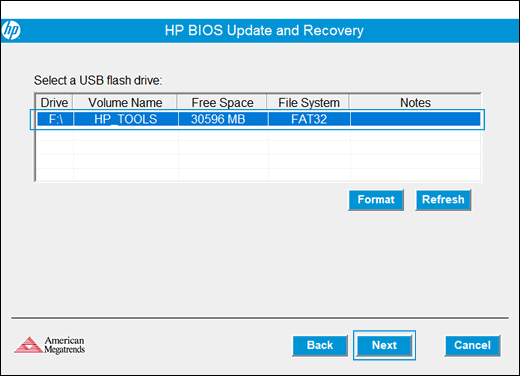The width and height of the screenshot is (520, 376).
Task: Select the F:\ drive row
Action: [258, 119]
